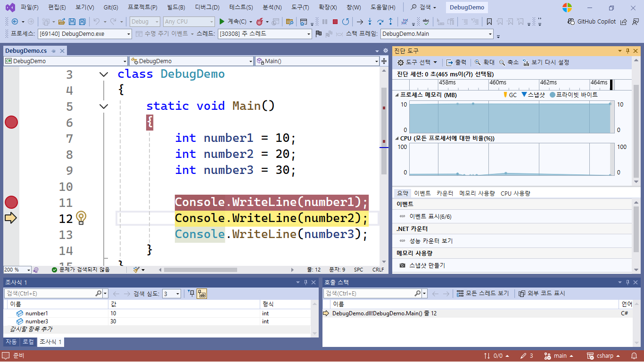Switch to the 로컬 tab
The height and width of the screenshot is (362, 644).
click(28, 342)
